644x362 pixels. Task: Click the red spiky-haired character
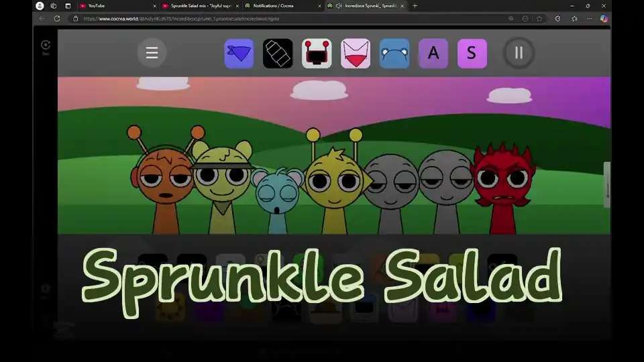pos(504,189)
